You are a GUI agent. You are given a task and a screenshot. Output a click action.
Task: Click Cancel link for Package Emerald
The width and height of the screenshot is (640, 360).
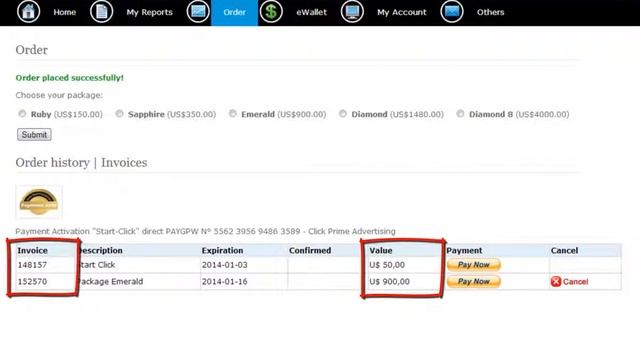[575, 282]
